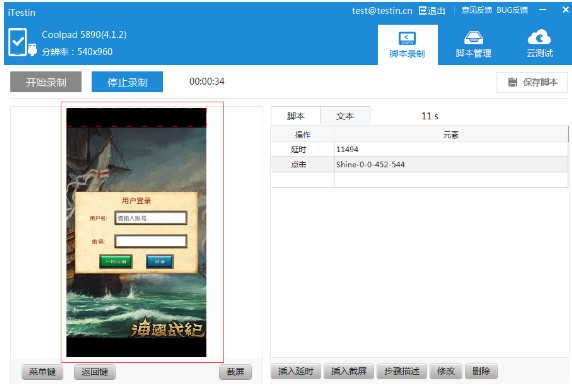Open the 脚本管理 script management tab
This screenshot has height=389, width=572.
coord(473,45)
